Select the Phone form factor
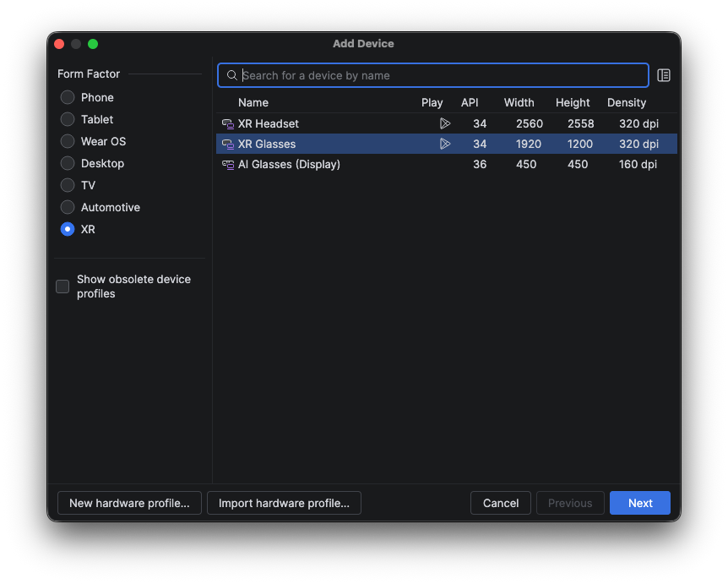 click(68, 97)
